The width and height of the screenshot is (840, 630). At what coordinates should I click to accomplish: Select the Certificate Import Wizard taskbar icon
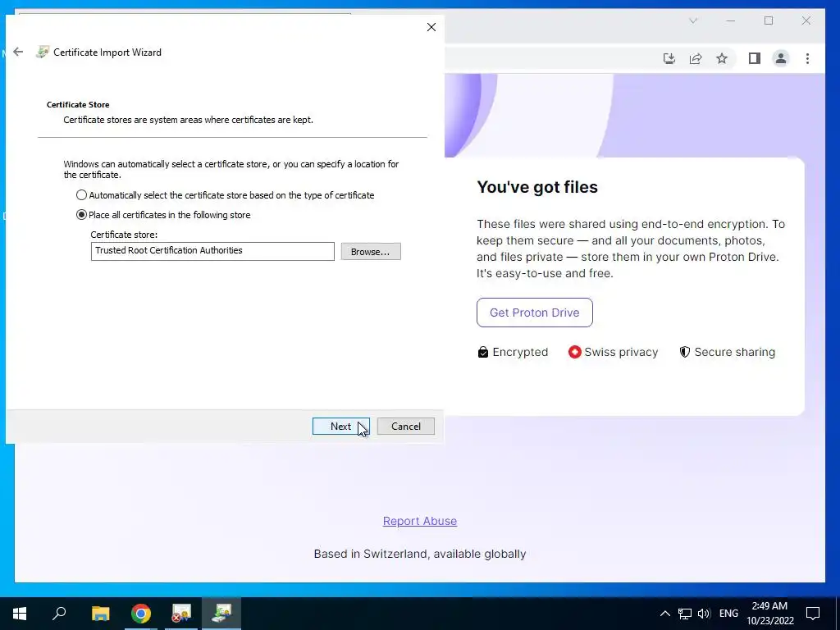pos(221,614)
